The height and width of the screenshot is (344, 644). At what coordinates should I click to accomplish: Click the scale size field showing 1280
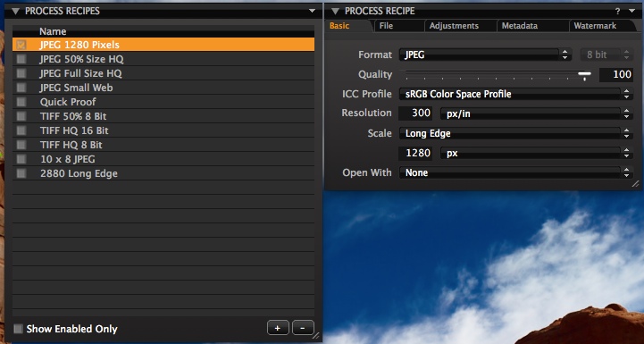click(415, 154)
